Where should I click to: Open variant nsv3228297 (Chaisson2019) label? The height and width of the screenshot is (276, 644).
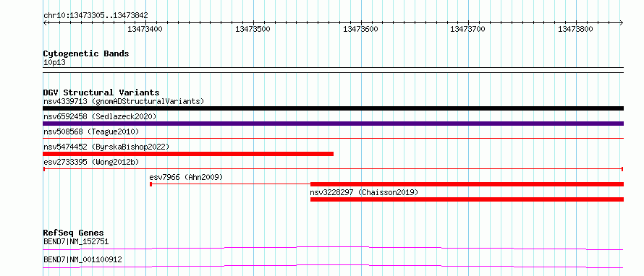364,192
